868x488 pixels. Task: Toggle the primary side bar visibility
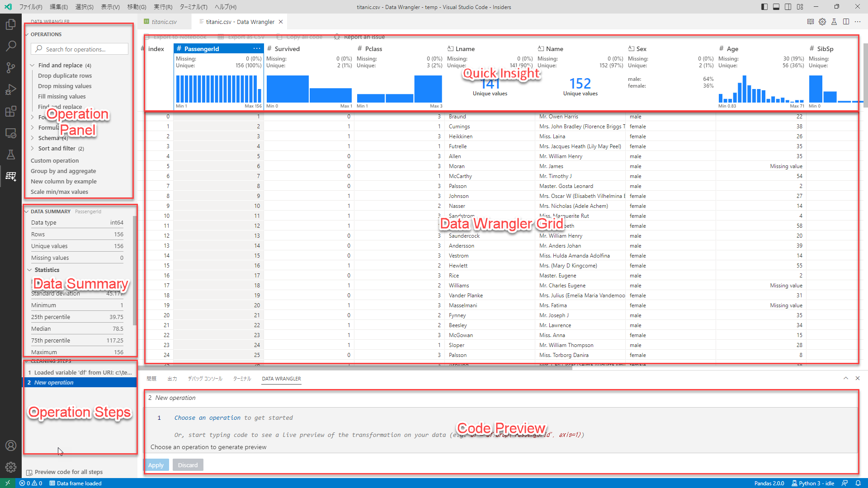[x=764, y=6]
